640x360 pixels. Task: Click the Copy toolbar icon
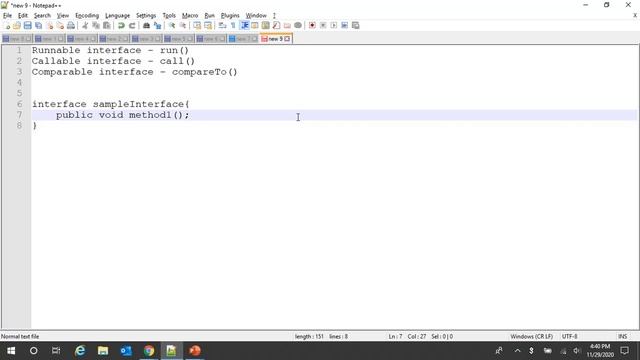coord(96,25)
